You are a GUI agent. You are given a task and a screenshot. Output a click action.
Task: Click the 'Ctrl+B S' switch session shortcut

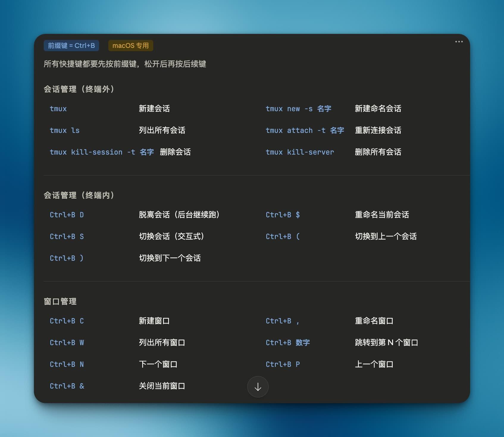[x=67, y=237]
